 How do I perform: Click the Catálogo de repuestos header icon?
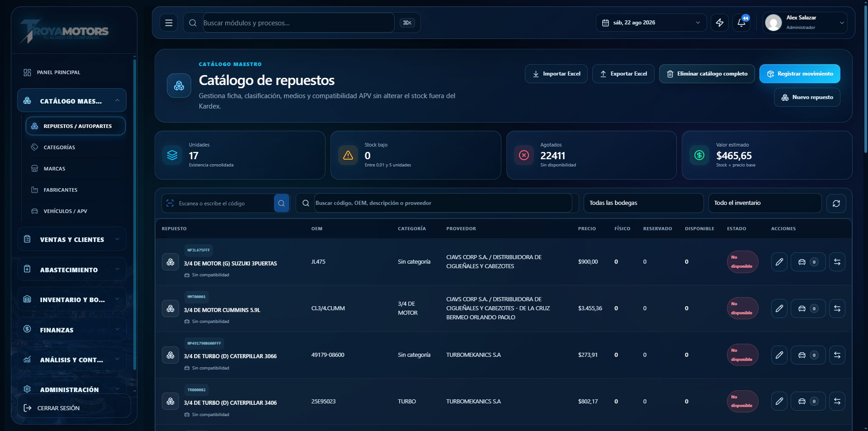pos(179,85)
